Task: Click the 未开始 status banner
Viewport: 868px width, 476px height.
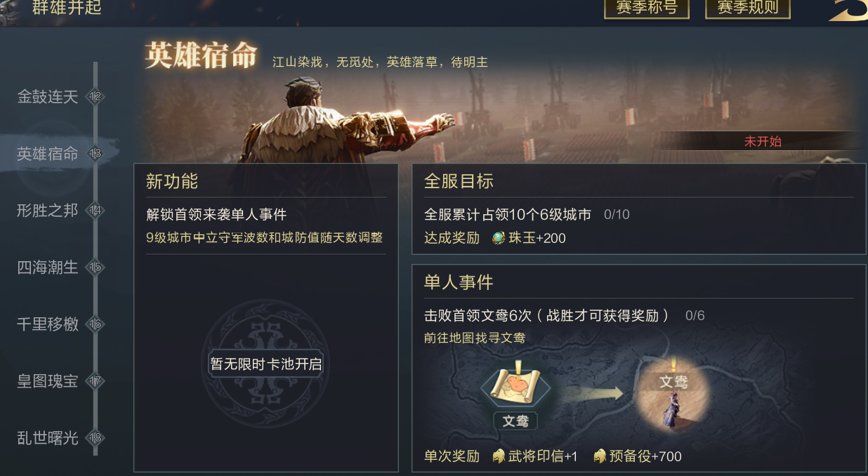Action: click(763, 141)
